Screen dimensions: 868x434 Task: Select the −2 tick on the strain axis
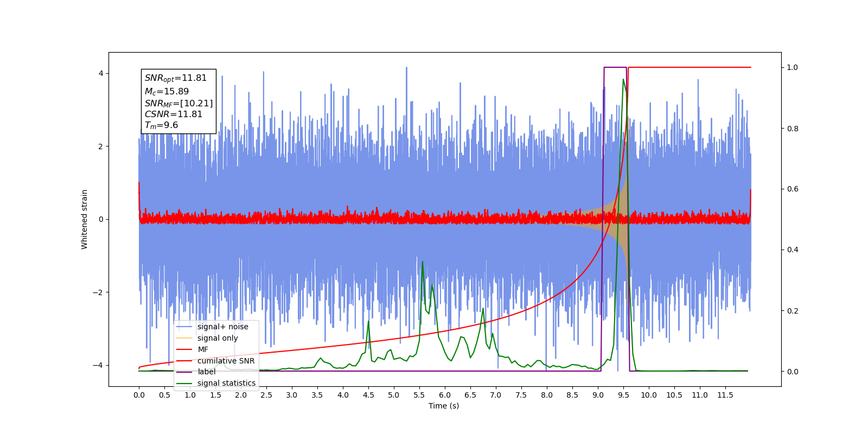coord(98,292)
